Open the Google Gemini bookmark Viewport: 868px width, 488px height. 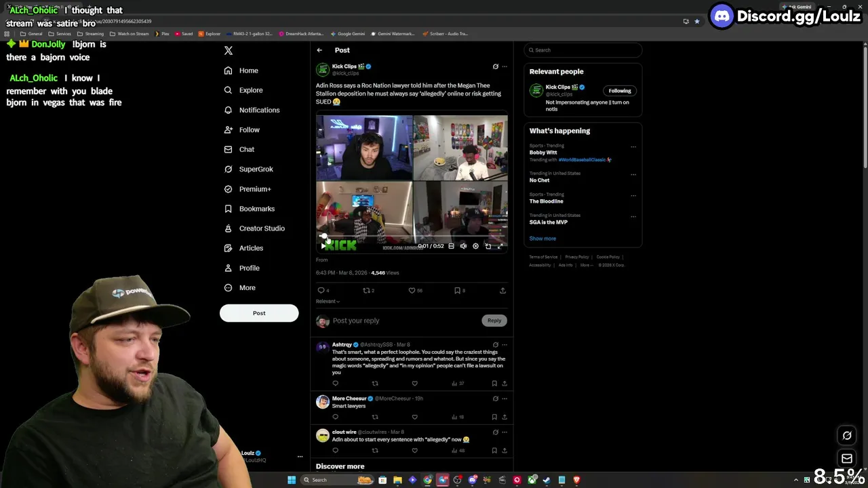(x=348, y=33)
